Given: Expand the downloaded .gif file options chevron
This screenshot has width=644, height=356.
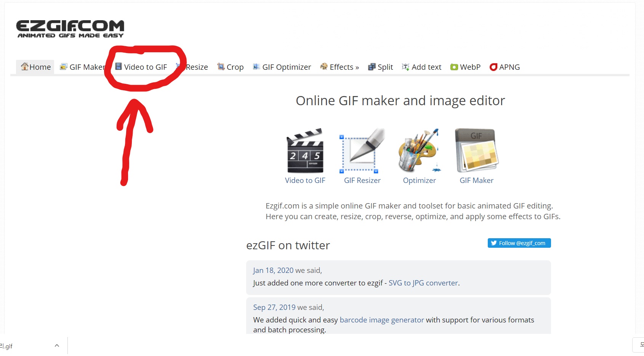Looking at the screenshot, I should point(57,345).
